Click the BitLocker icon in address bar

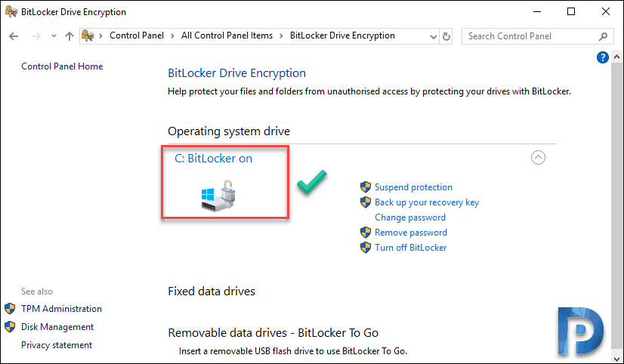click(88, 35)
